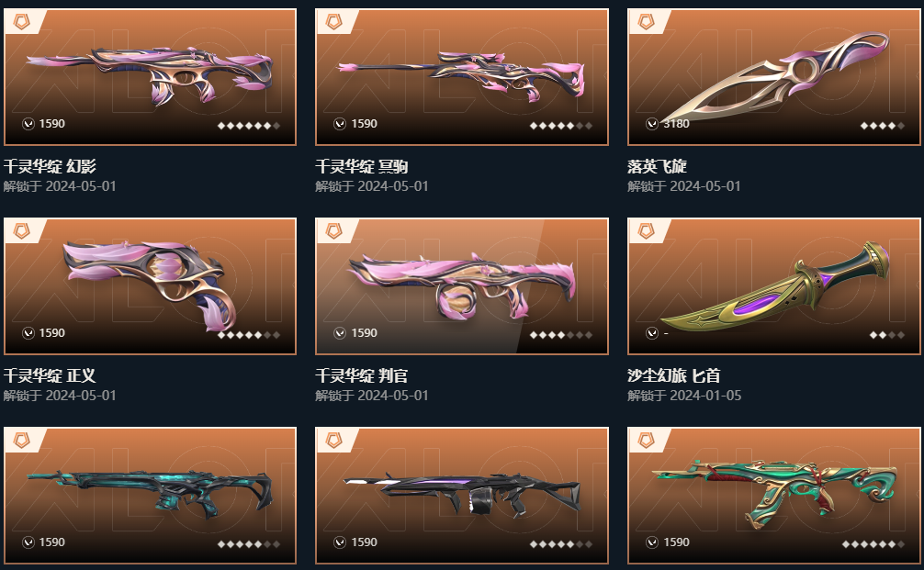Open the 千灵华绽 冥驹 sniper thumbnail
Screen dimensions: 924x570
[462, 76]
